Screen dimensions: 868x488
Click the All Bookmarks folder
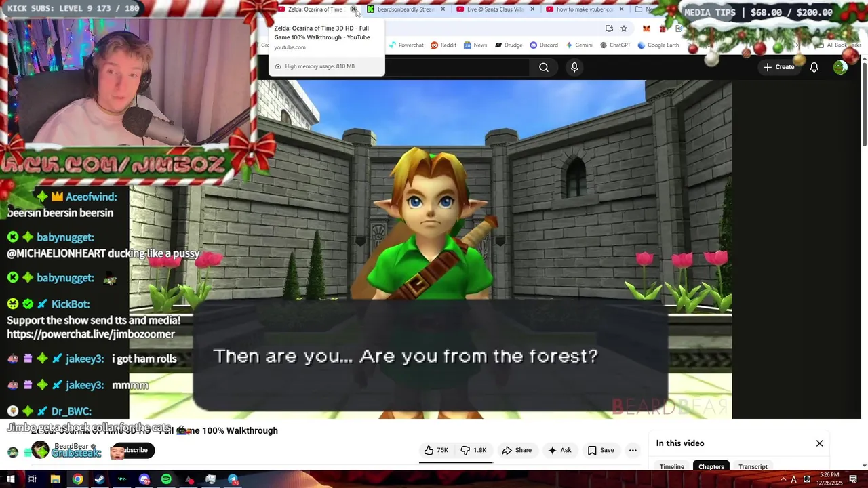point(840,45)
